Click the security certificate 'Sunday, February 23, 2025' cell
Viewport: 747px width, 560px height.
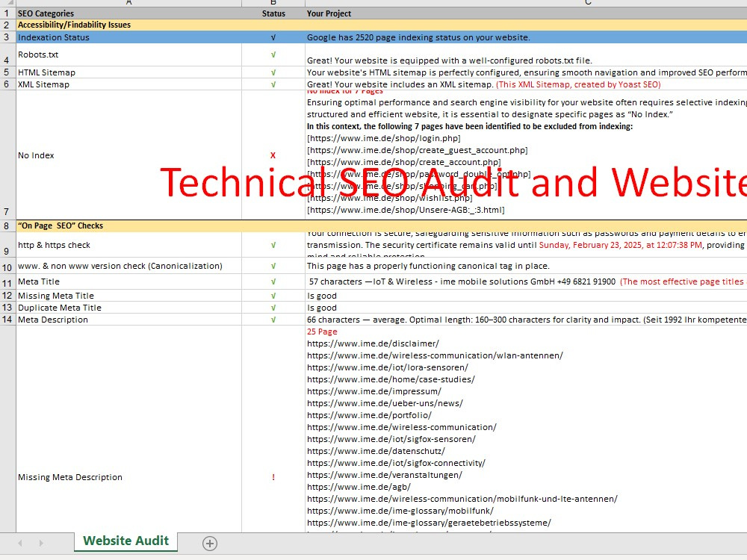pos(526,245)
